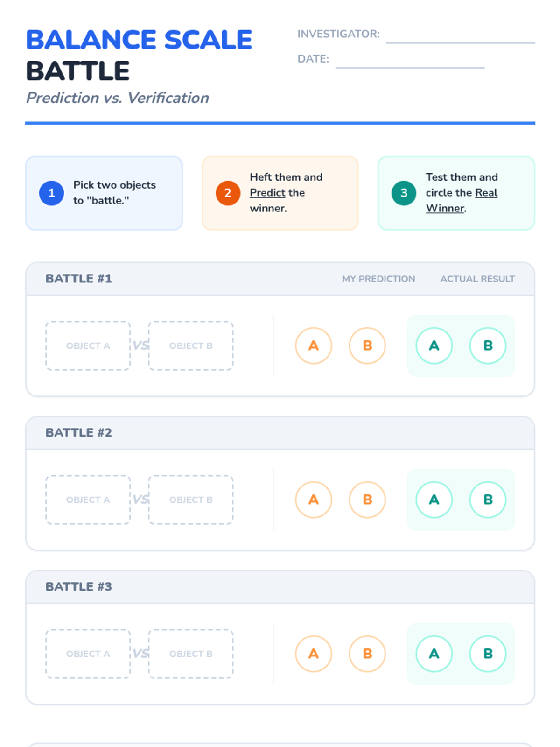Circle actual result B in Battle #1

[488, 345]
